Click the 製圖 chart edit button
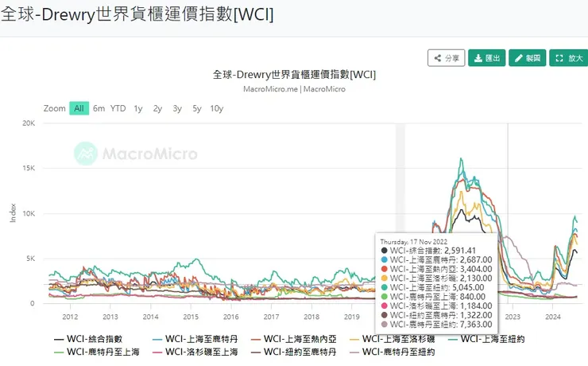 [528, 58]
